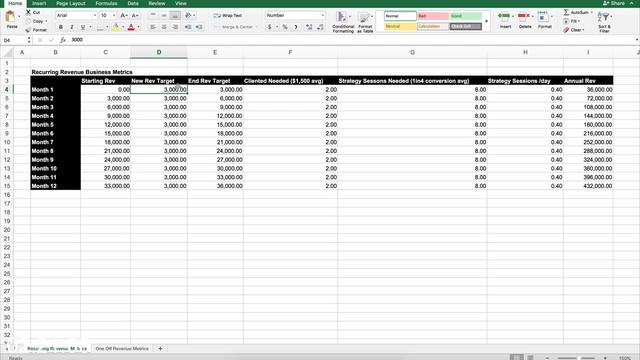The image size is (640, 360).
Task: Select middle vertical alignment
Action: pos(164,16)
